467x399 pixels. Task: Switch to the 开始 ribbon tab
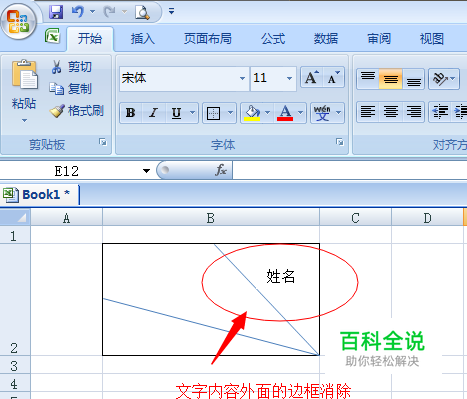pyautogui.click(x=90, y=39)
